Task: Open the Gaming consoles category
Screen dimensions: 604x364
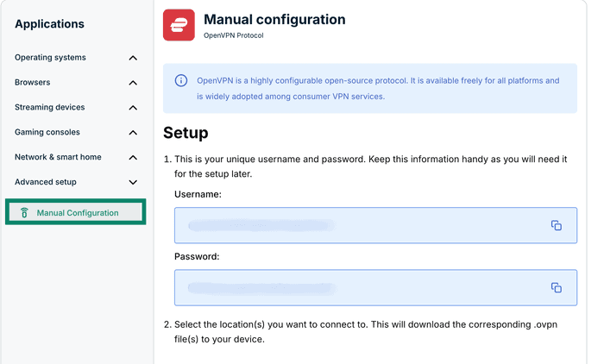Action: pyautogui.click(x=47, y=132)
